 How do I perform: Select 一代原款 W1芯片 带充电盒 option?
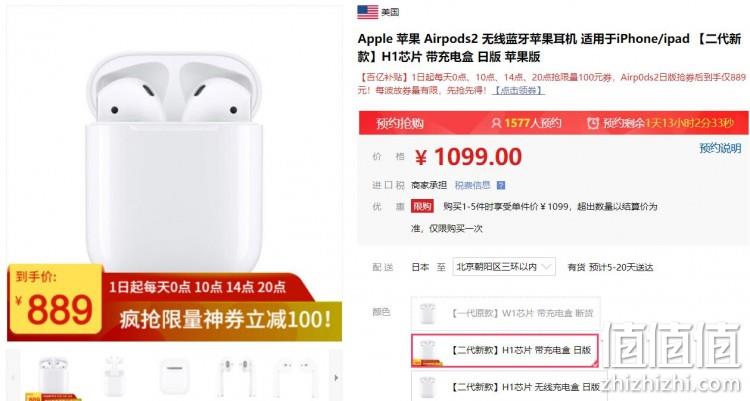click(x=506, y=313)
